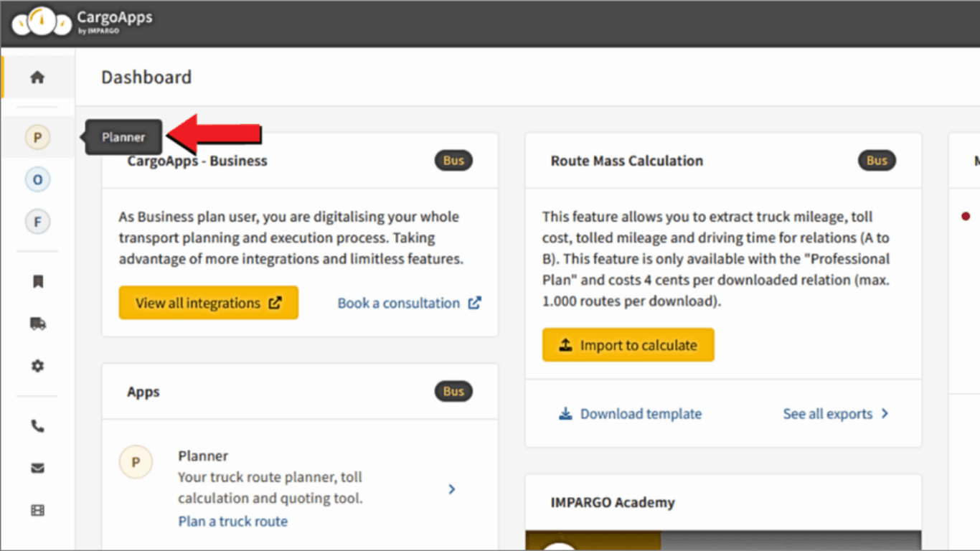Open the truck icon in the sidebar
The image size is (980, 551).
tap(37, 324)
